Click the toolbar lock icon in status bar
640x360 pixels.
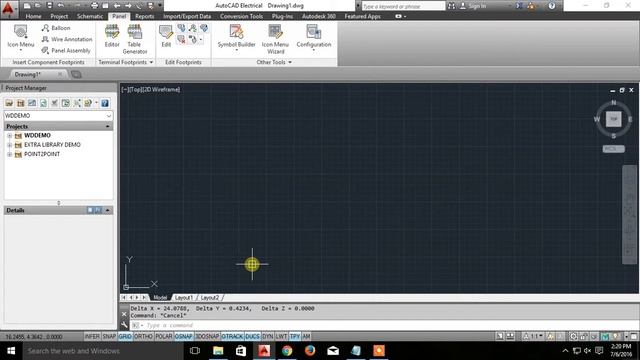[584, 336]
